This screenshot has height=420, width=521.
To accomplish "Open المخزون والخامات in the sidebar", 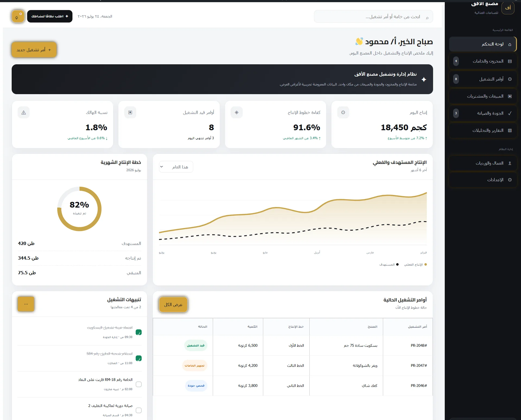I will click(483, 61).
